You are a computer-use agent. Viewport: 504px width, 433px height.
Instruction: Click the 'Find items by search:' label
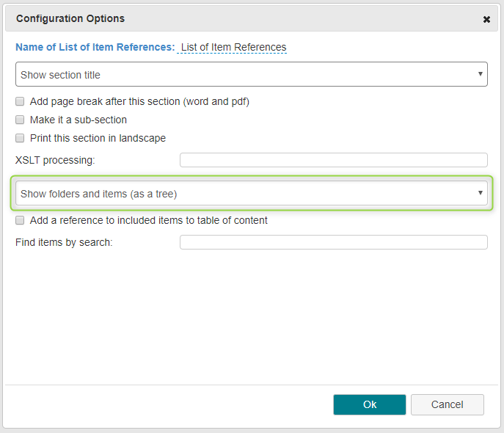click(x=64, y=242)
